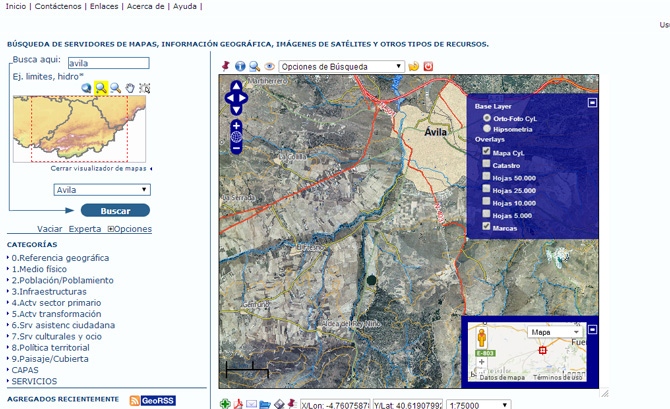The width and height of the screenshot is (670, 409).
Task: Click the red power icon above map
Action: pyautogui.click(x=428, y=67)
